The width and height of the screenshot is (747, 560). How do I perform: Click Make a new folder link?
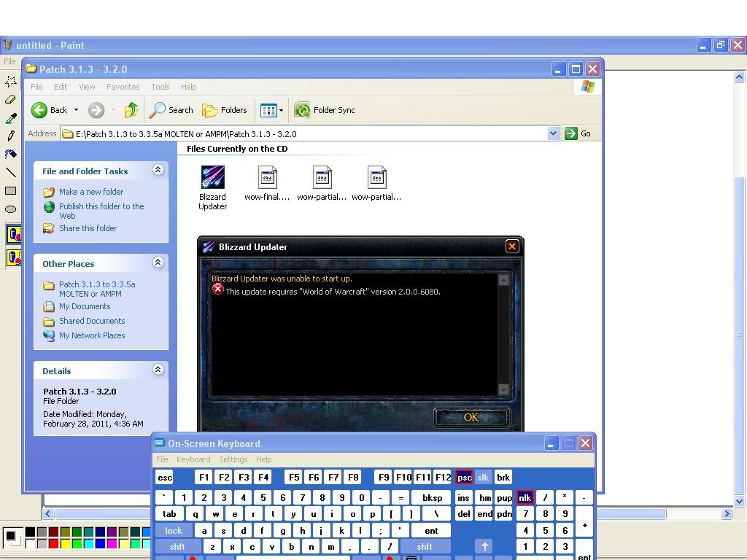click(x=91, y=192)
